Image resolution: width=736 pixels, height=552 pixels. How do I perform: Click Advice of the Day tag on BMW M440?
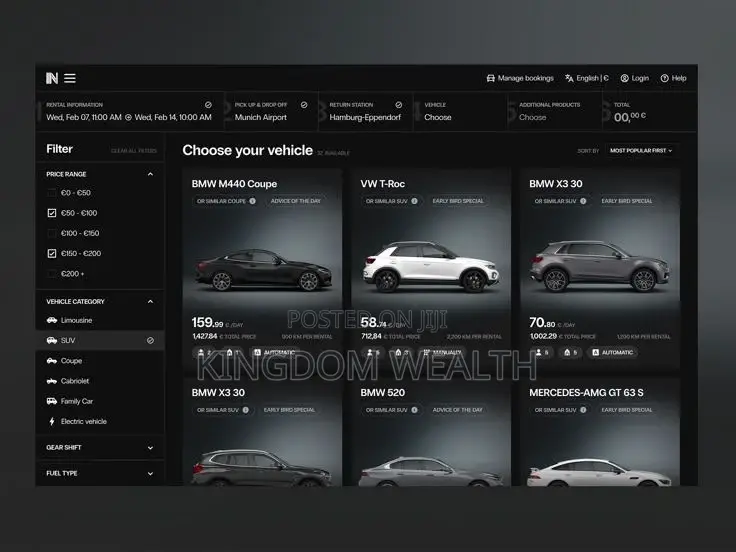296,201
